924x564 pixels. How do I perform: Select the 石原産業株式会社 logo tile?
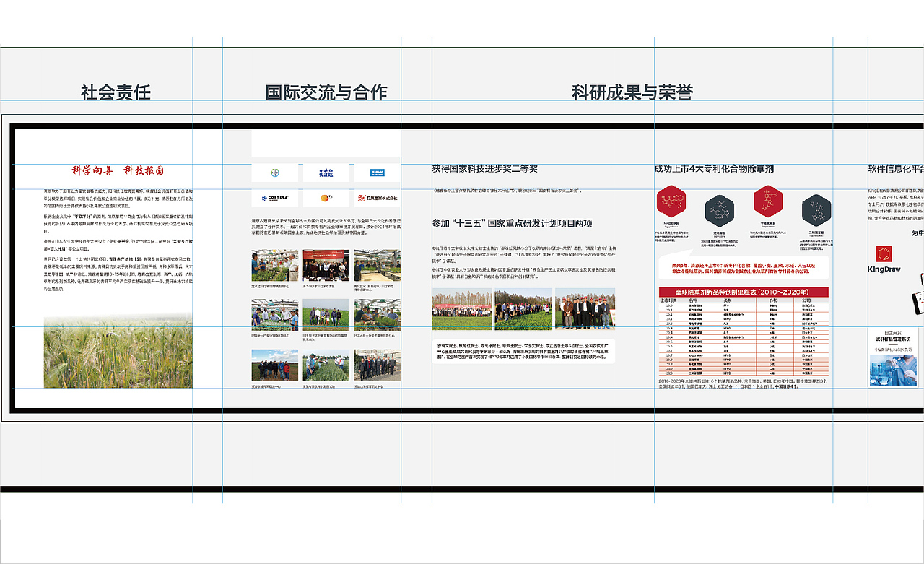(377, 198)
